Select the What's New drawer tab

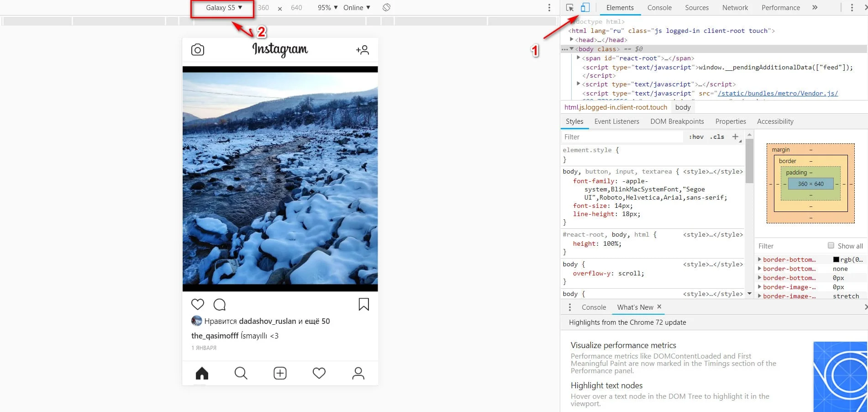(x=635, y=307)
